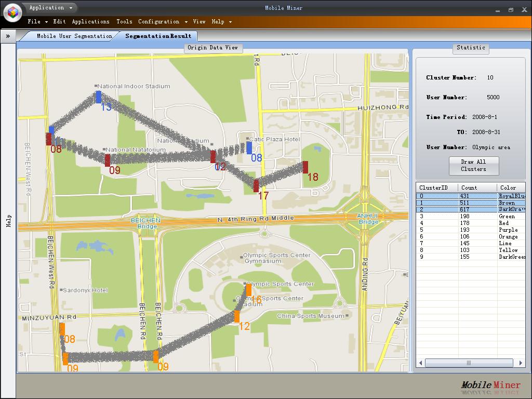Click the blue marker near Catic Plaza Hotel
Viewport: 532px width, 399px height.
249,148
